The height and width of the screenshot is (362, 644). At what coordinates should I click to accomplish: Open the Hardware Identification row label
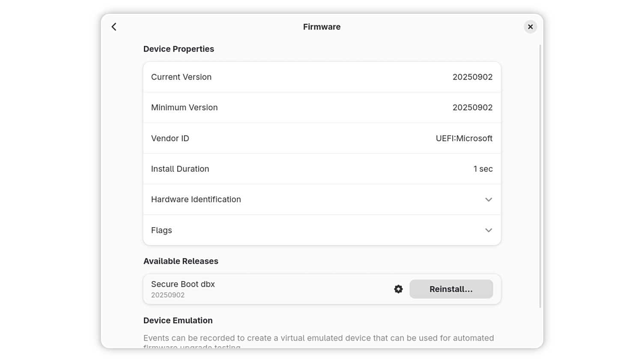tap(196, 199)
